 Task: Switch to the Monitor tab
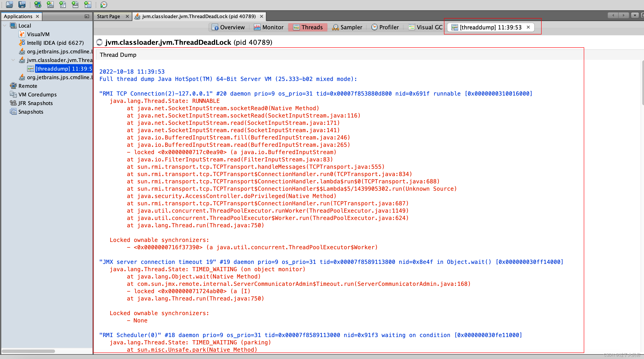pyautogui.click(x=269, y=27)
